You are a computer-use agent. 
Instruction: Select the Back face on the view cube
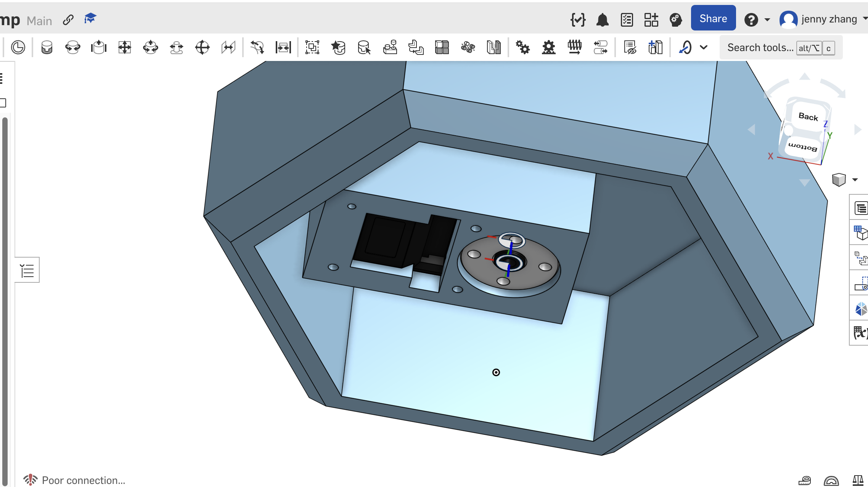pos(808,116)
